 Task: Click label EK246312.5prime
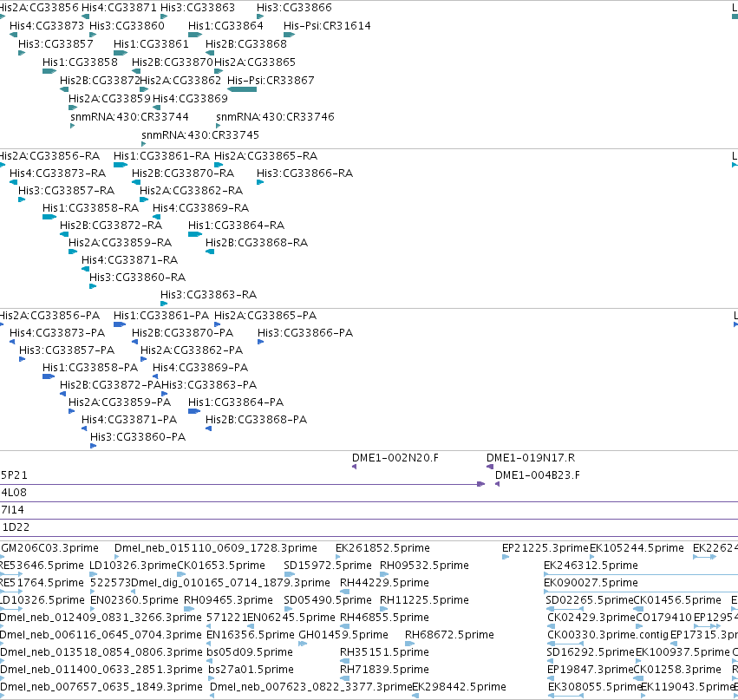(591, 566)
